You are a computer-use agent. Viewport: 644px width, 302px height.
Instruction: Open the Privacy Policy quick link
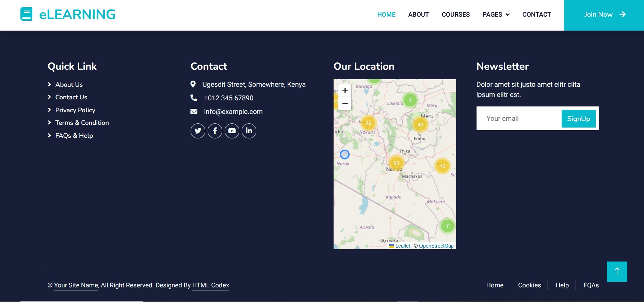75,110
